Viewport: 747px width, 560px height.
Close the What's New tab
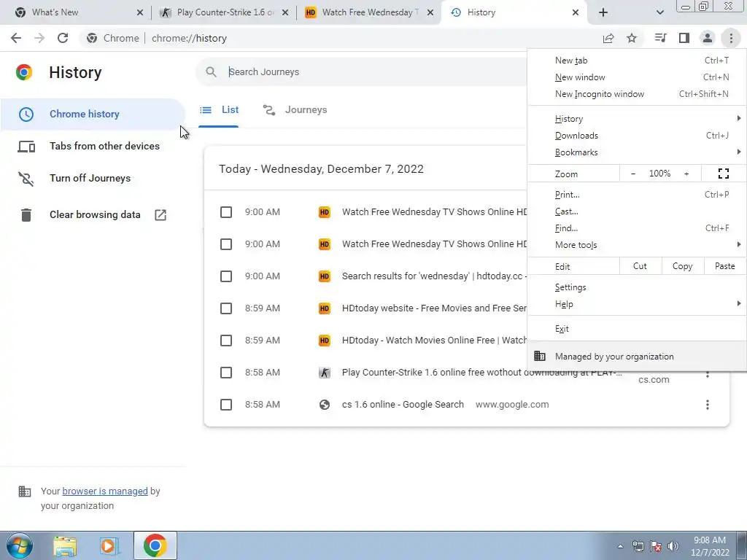coord(139,12)
